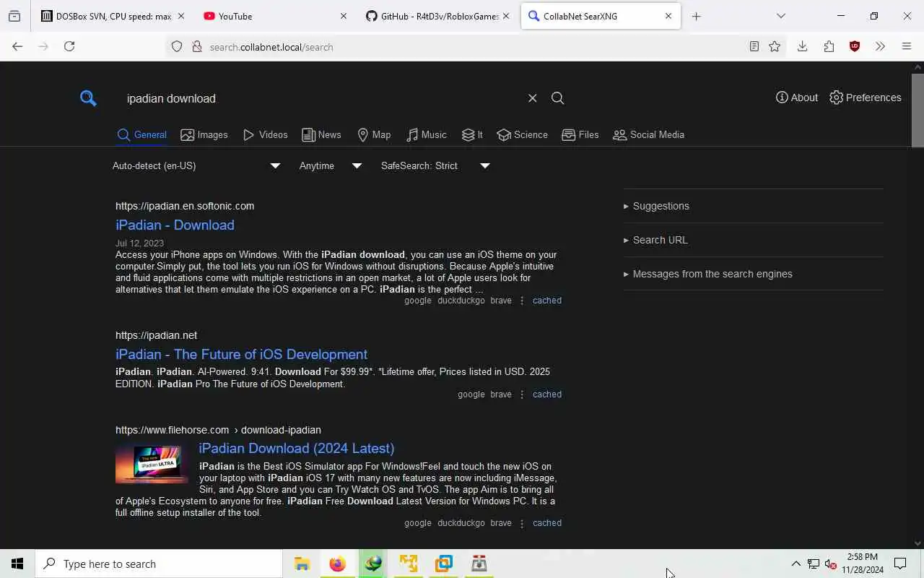Switch to the GitHub RobloxGames tab
The width and height of the screenshot is (924, 578).
click(437, 16)
